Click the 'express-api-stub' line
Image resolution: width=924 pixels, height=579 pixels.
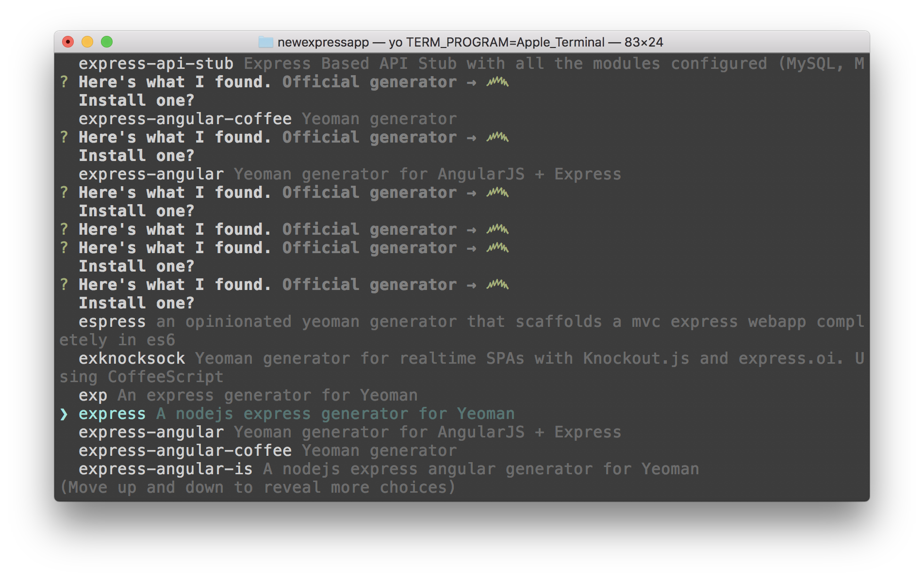(471, 64)
